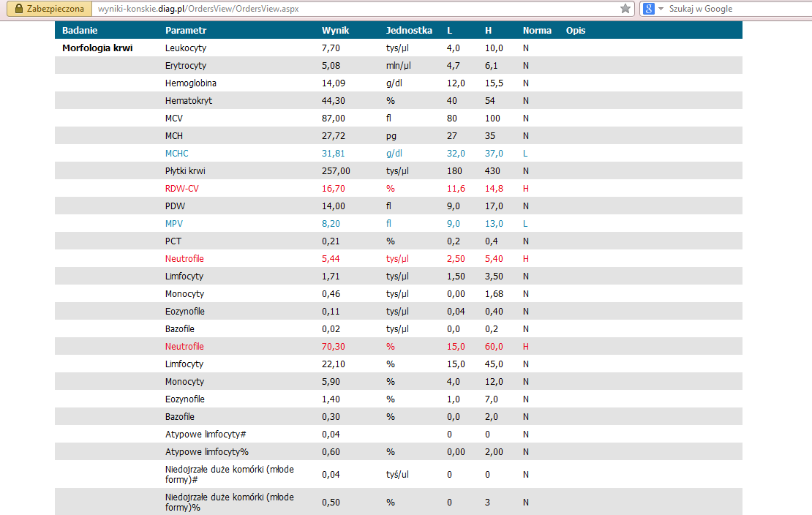Click the Limfocyty percent result 22,10
The width and height of the screenshot is (812, 515).
[x=334, y=364]
